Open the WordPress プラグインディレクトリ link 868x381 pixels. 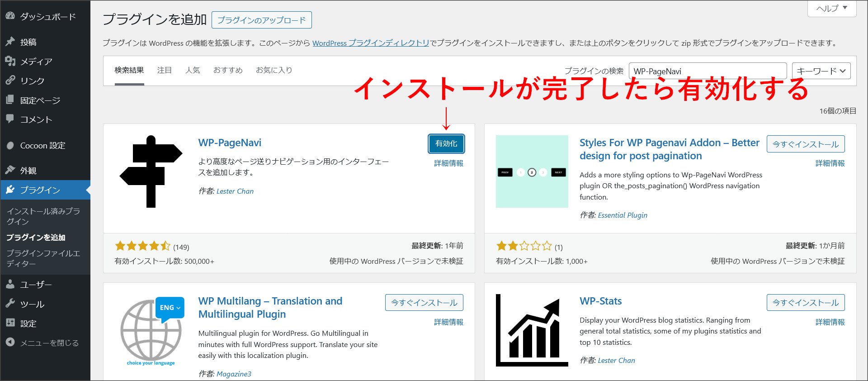(x=371, y=43)
